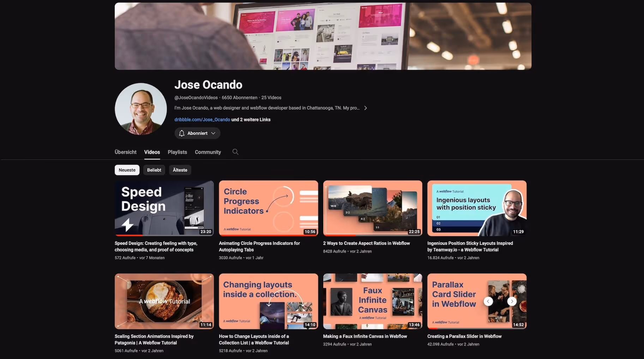Click the channel search magnifier icon
644x359 pixels.
coord(235,152)
